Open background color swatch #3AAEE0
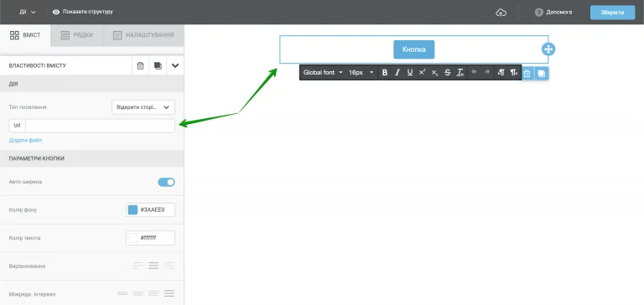Screen dimensions: 644x305 tap(132, 209)
